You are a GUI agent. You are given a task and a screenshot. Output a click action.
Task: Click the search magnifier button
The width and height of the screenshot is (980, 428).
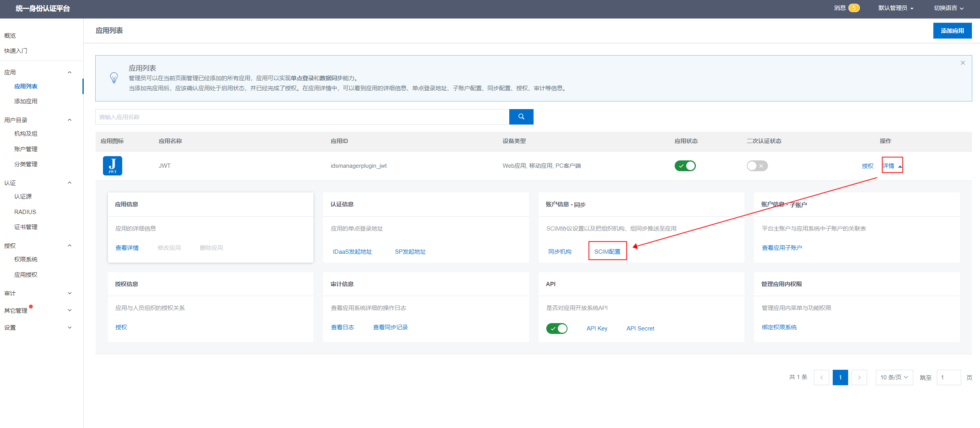521,117
